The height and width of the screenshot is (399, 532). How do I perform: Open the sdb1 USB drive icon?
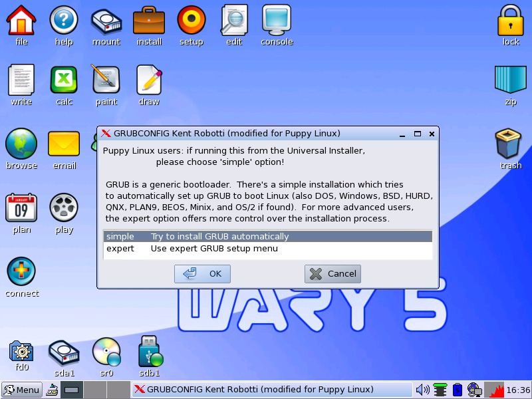click(151, 352)
